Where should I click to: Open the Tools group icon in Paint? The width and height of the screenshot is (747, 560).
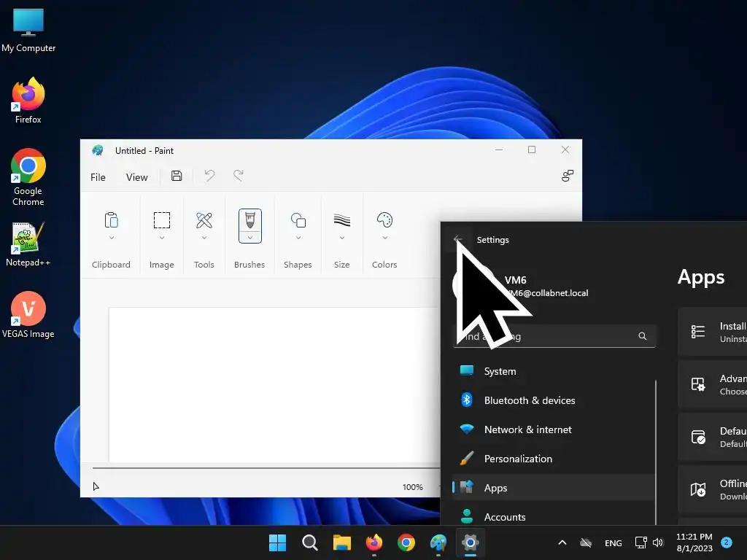(x=204, y=220)
